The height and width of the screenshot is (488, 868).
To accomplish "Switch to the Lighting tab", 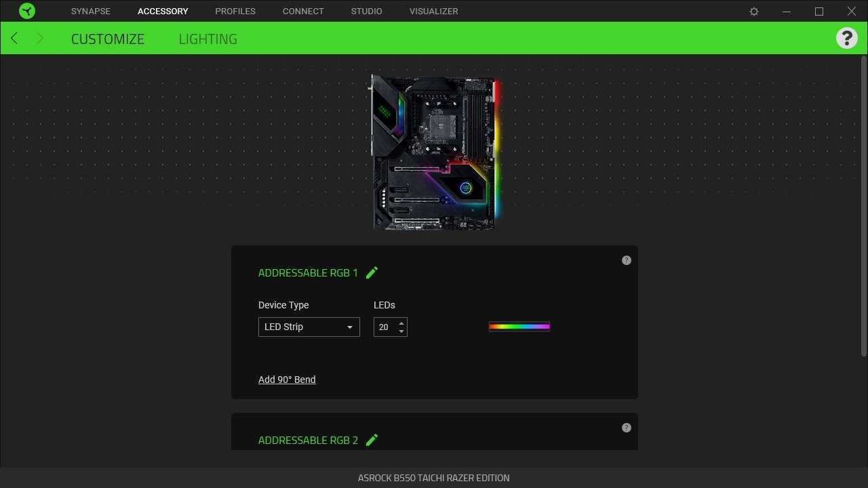I will (x=208, y=39).
